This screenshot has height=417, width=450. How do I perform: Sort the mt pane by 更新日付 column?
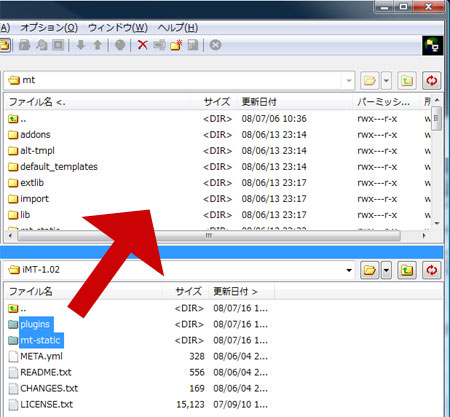295,102
